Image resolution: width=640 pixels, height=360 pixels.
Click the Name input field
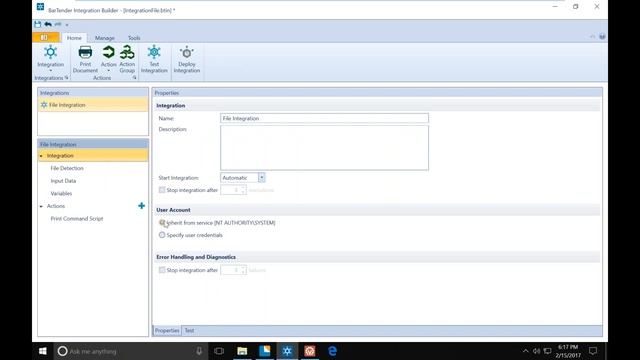(x=324, y=118)
